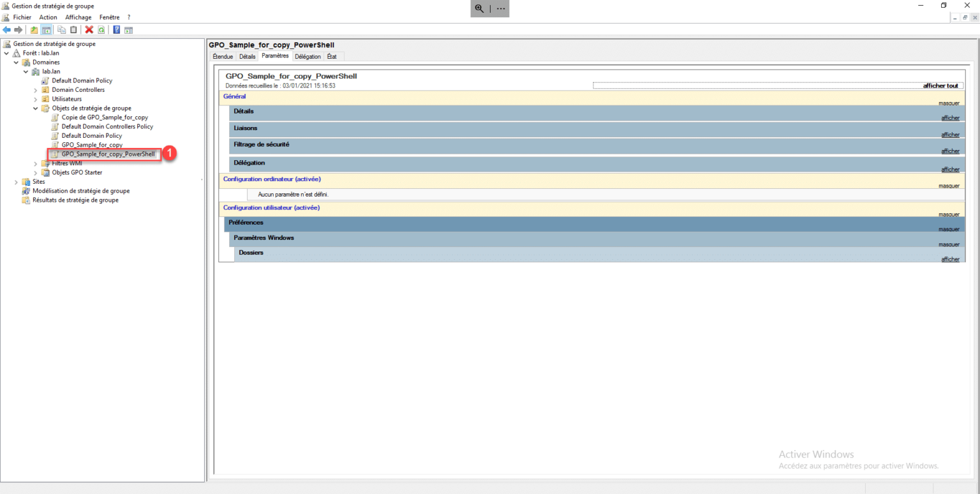Collapse Objets de stratégie de groupe node

coord(36,109)
